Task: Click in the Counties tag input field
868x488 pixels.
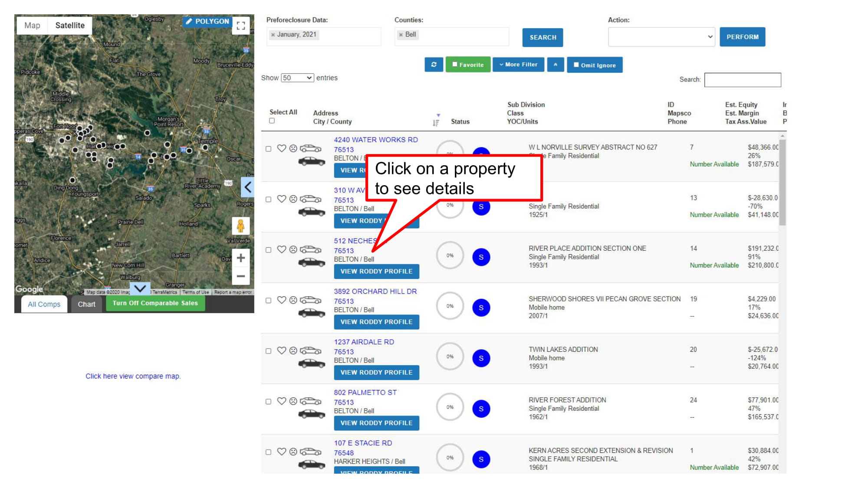Action: coord(451,36)
